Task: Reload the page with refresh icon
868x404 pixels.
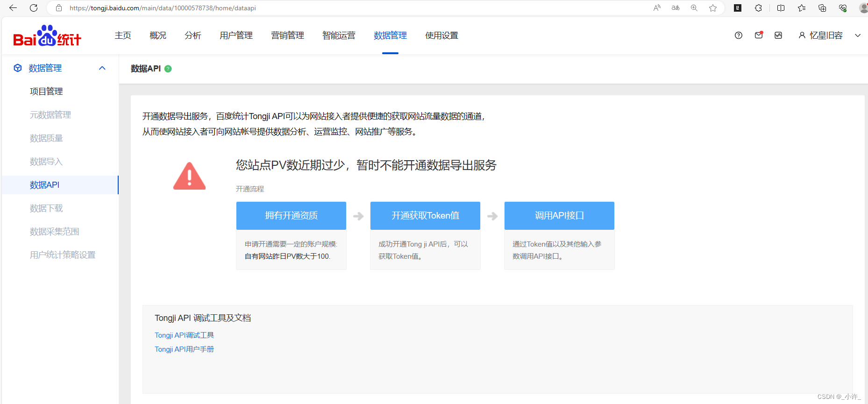Action: click(34, 8)
